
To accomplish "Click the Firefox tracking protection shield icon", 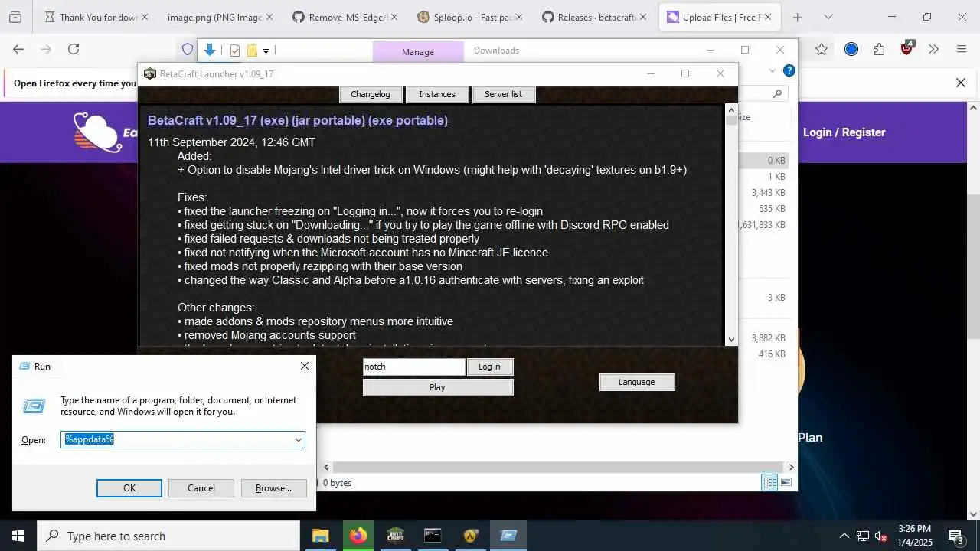I will tap(188, 49).
